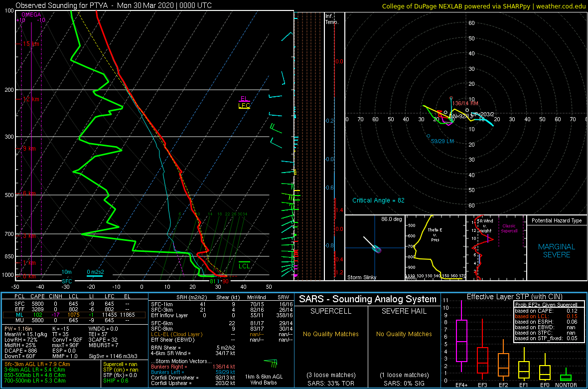
Task: Select the left-mover circle near 59/29 LM
Action: click(428, 136)
